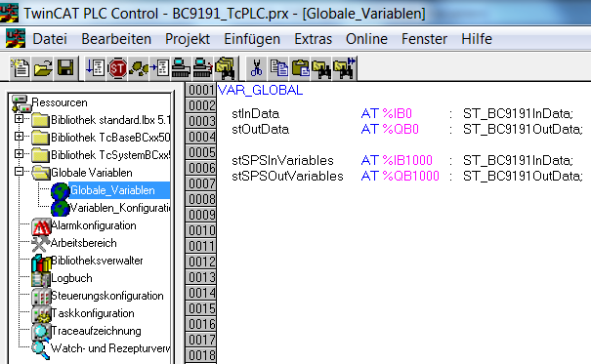Select Variablen_Konfiguration in the tree
591x364 pixels.
(x=120, y=208)
